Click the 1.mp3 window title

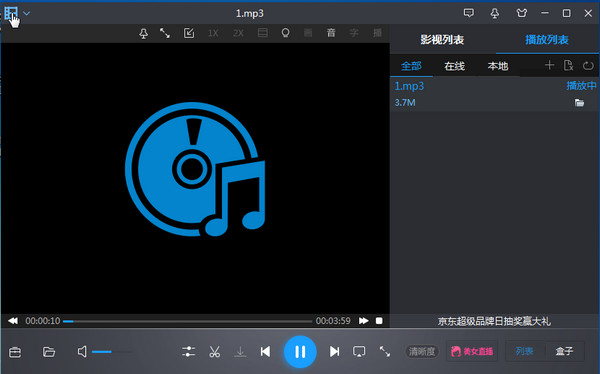pyautogui.click(x=249, y=14)
